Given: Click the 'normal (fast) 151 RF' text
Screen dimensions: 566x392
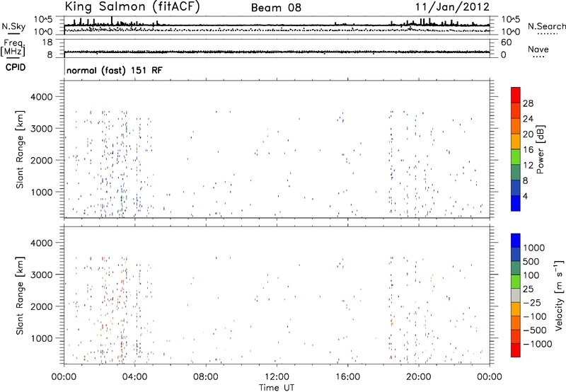Looking at the screenshot, I should point(115,70).
